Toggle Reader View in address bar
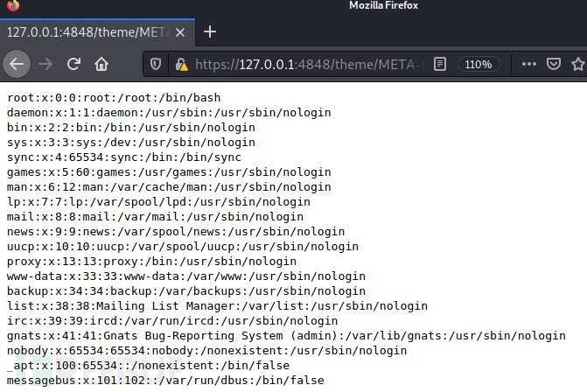 440,64
